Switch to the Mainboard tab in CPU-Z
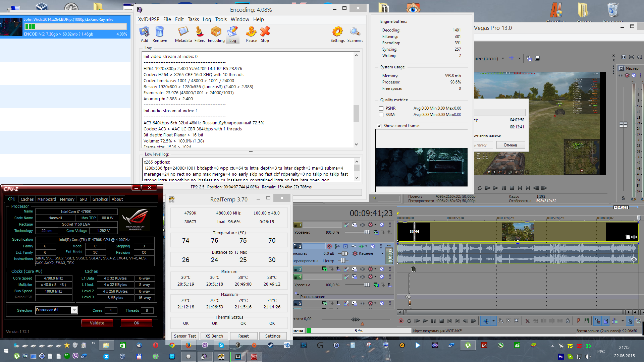 tap(47, 199)
